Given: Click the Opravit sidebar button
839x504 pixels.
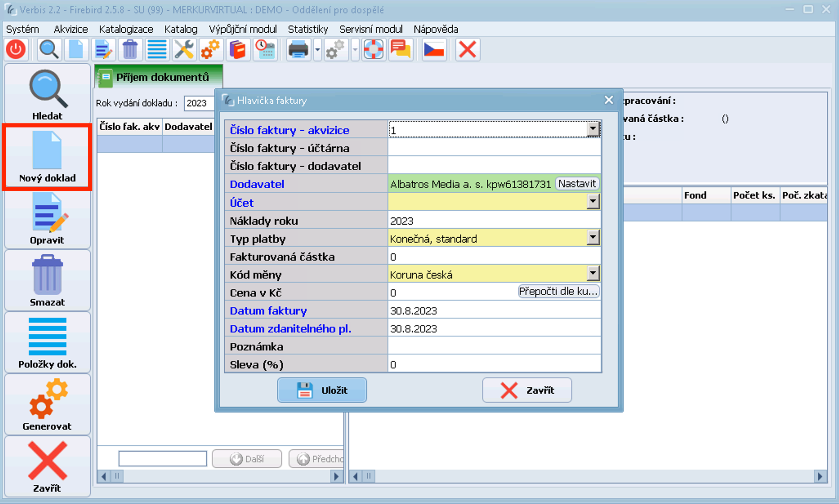Looking at the screenshot, I should click(x=47, y=219).
